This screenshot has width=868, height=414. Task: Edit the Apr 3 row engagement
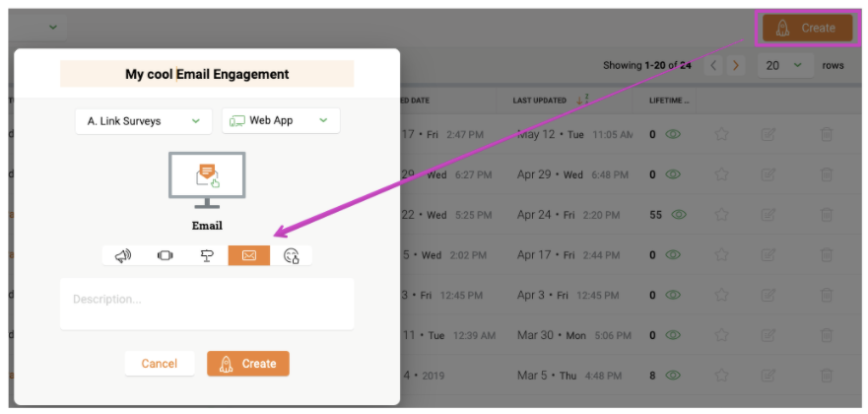768,295
